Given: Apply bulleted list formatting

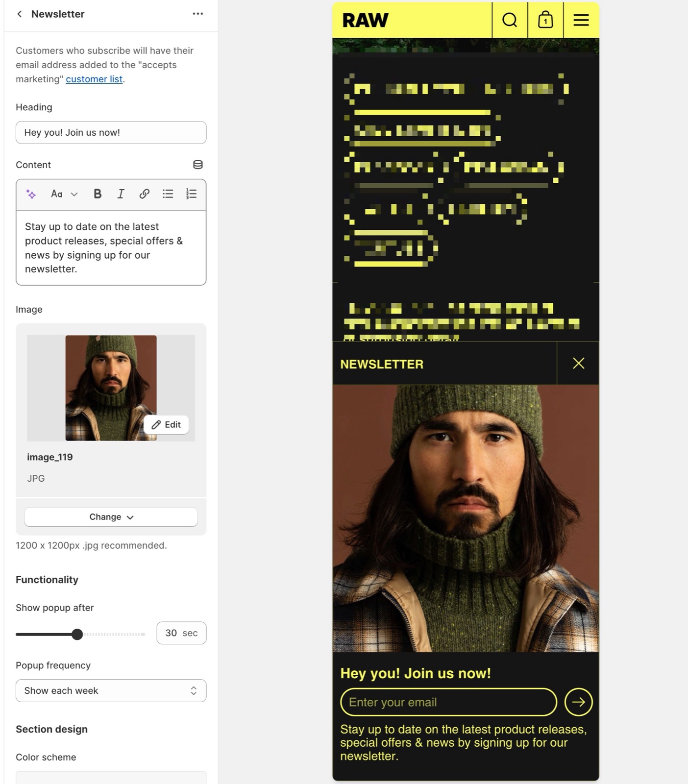Looking at the screenshot, I should 168,194.
